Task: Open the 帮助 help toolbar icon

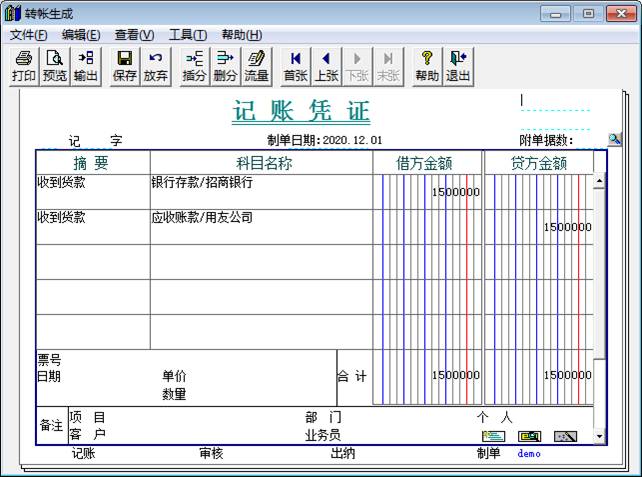Action: point(427,66)
